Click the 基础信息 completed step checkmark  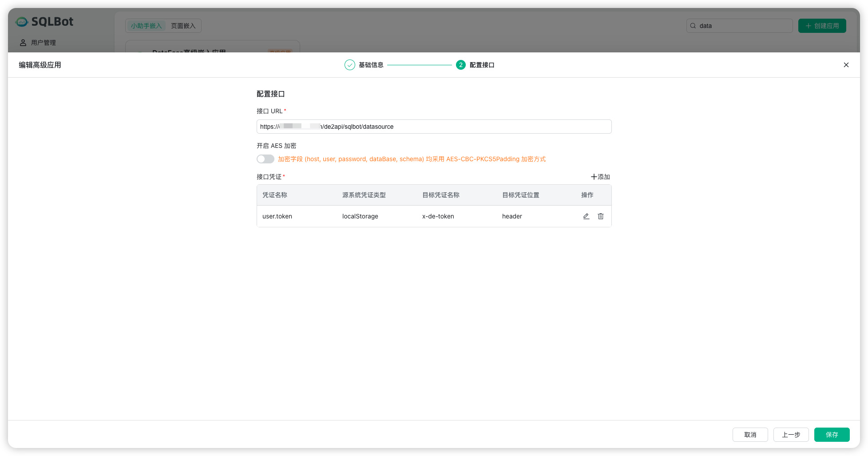point(350,65)
